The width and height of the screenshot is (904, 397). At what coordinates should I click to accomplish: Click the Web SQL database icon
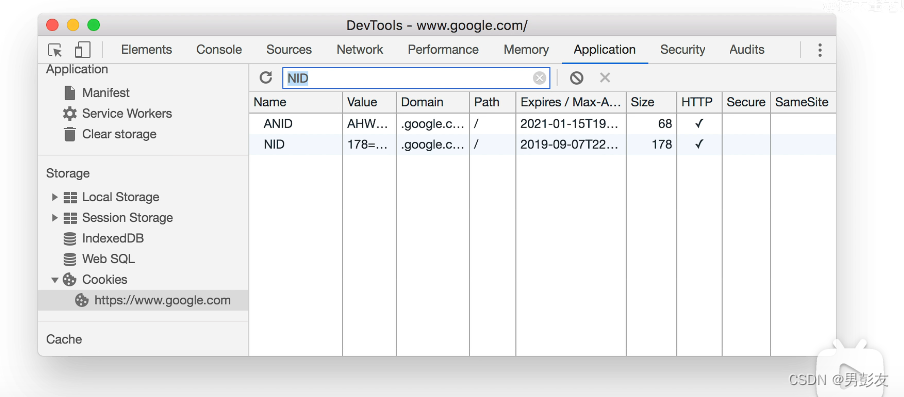[x=70, y=259]
